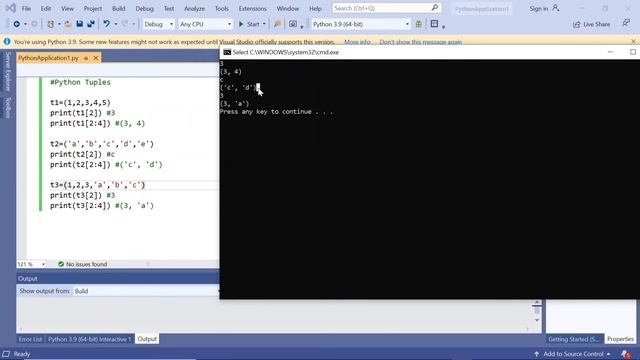Open the Toolbox side tab
Screen dimensions: 640x360
(x=7, y=108)
